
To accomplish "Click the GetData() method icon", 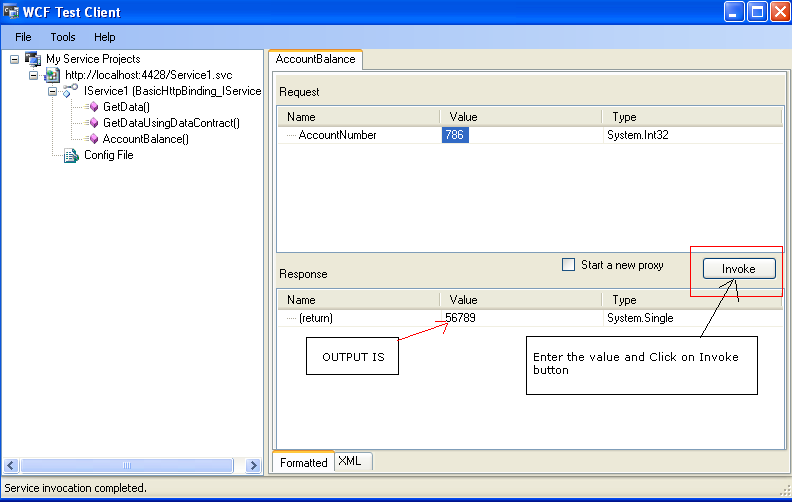I will [93, 107].
